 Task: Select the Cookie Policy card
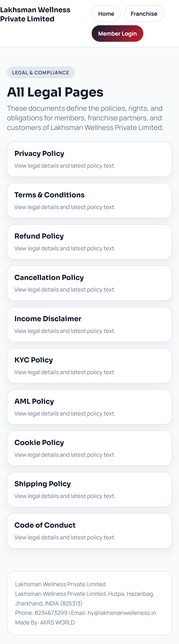click(x=89, y=448)
